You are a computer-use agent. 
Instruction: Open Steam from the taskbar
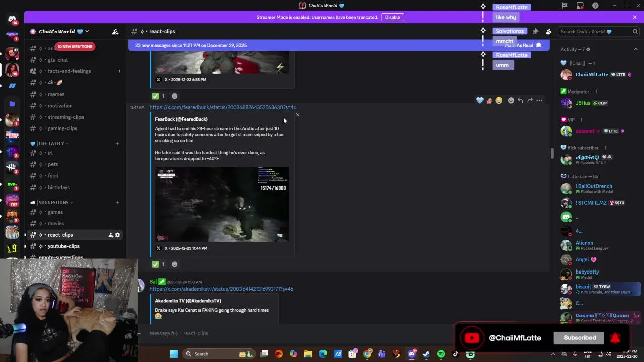(x=426, y=354)
